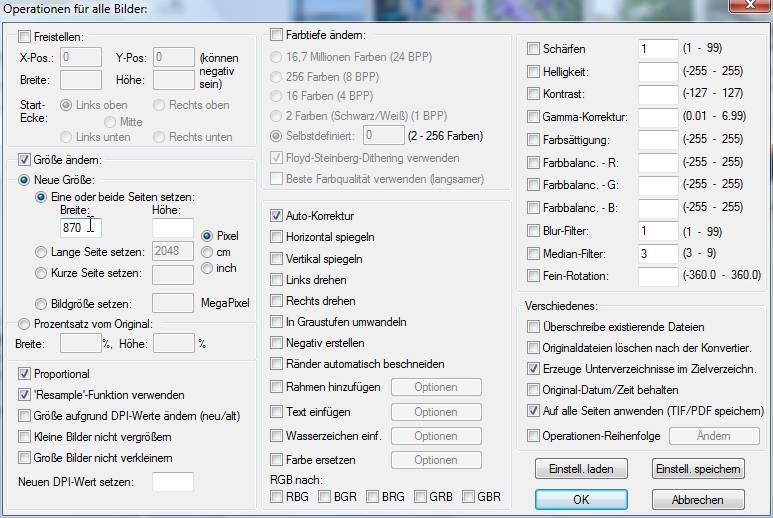Open Einstell. laden settings loader
The image size is (773, 518).
[x=581, y=469]
